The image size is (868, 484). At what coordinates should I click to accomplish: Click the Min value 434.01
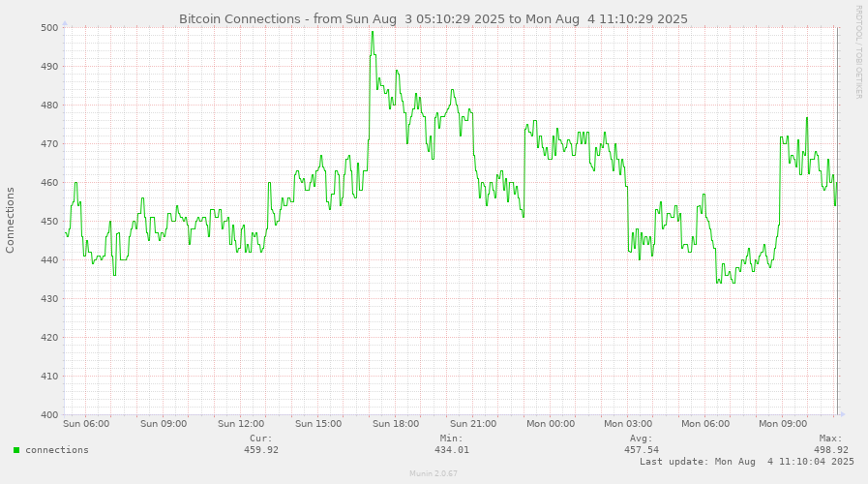click(451, 450)
